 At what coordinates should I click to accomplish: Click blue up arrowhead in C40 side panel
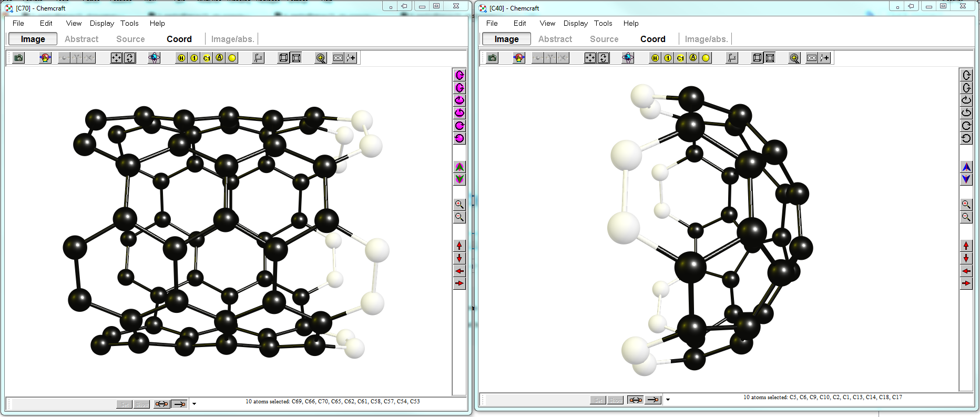click(x=966, y=167)
